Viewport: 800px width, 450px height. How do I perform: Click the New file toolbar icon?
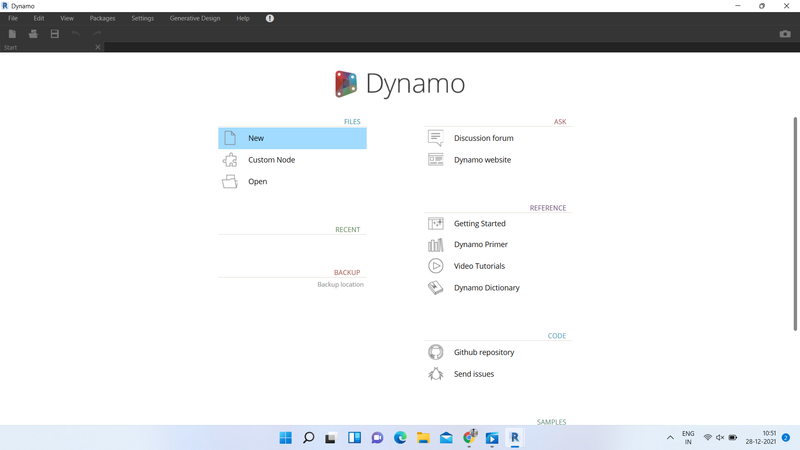[12, 34]
